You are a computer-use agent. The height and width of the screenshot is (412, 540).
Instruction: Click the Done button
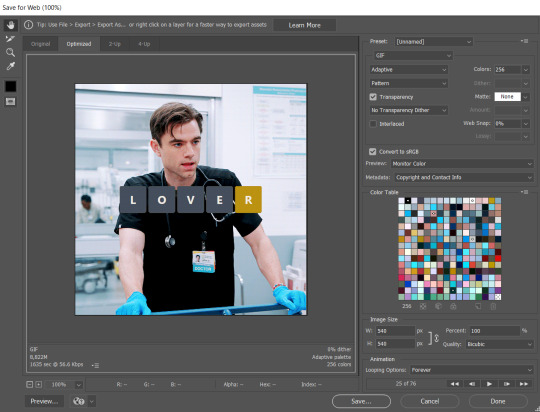pos(498,401)
